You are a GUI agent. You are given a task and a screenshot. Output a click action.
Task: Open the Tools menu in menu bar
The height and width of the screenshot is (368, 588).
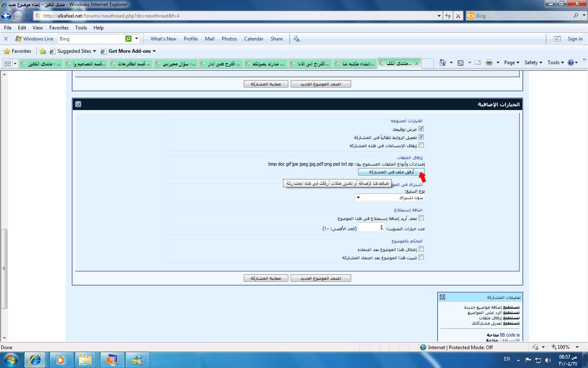coord(81,28)
